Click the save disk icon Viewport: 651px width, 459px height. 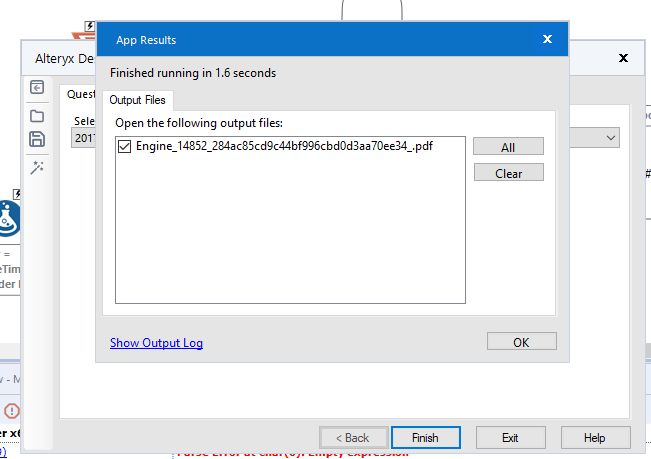pos(37,140)
